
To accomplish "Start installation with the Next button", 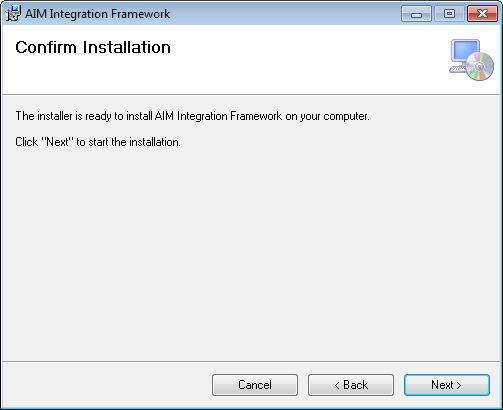I will point(447,385).
